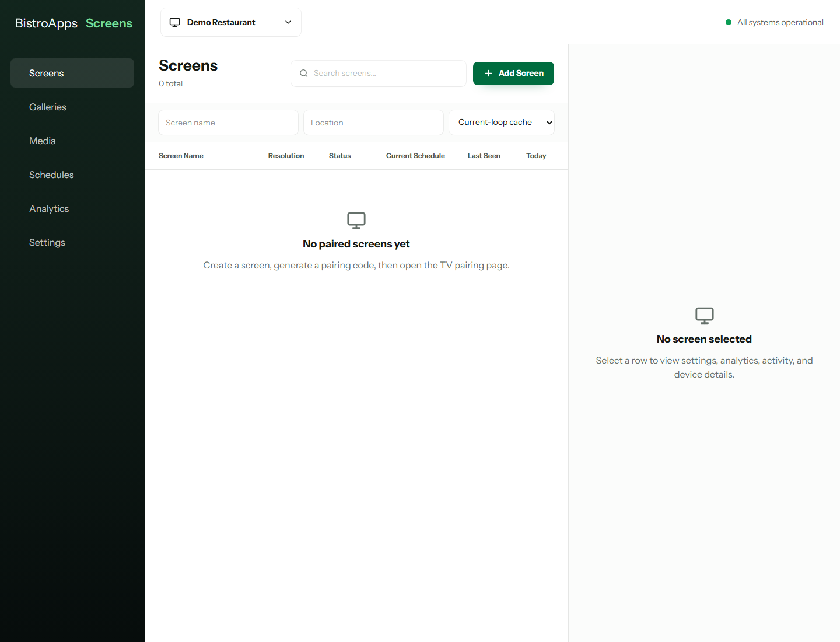Click the Resolution column header
Image resolution: width=840 pixels, height=642 pixels.
[x=286, y=156]
